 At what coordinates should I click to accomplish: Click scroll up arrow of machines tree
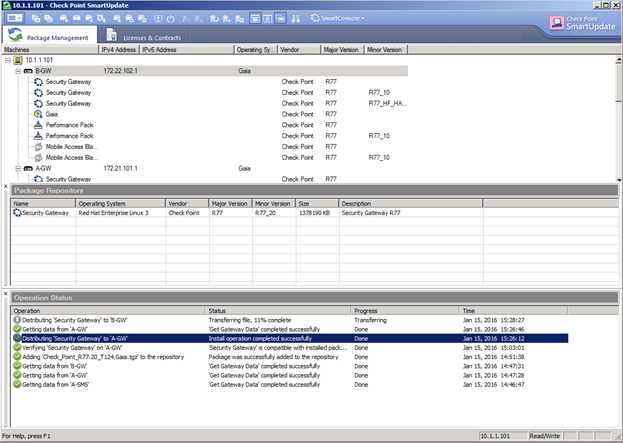click(x=619, y=60)
